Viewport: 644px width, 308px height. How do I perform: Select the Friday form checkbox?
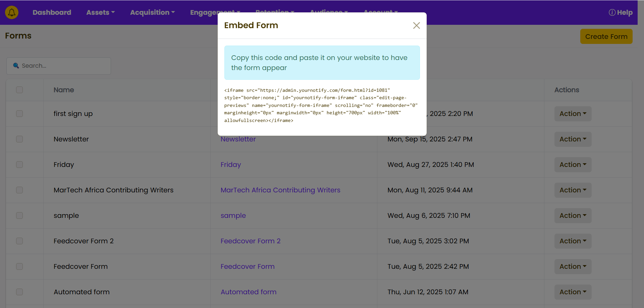point(19,165)
